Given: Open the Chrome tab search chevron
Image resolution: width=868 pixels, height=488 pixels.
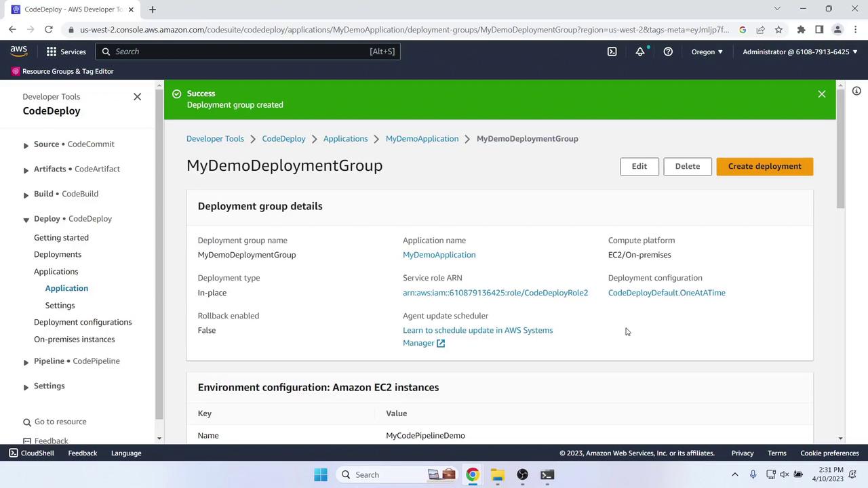Looking at the screenshot, I should (x=777, y=9).
